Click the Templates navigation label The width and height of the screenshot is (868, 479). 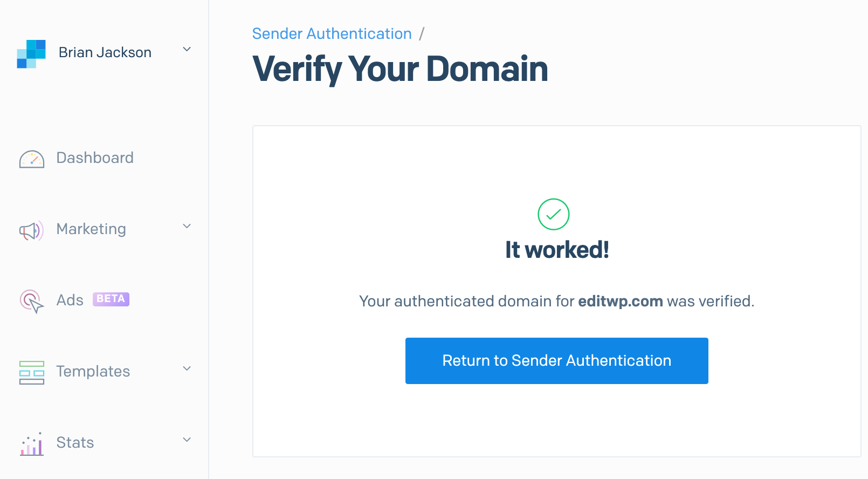(93, 372)
